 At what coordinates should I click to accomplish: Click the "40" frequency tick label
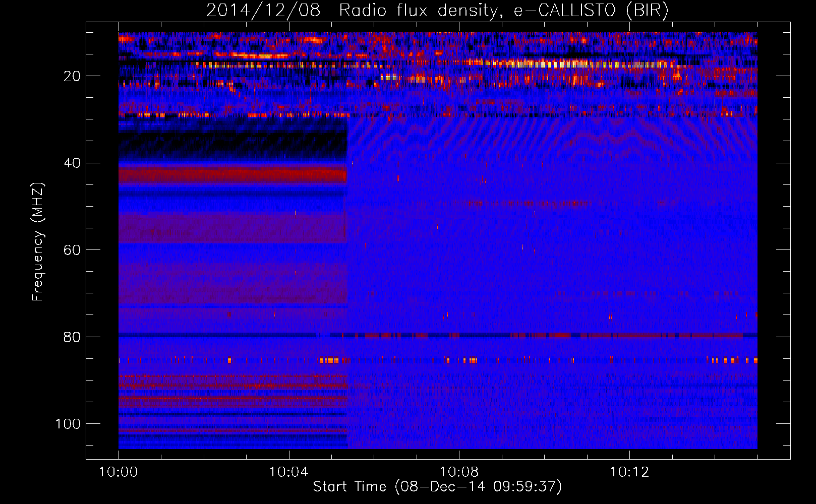click(72, 163)
